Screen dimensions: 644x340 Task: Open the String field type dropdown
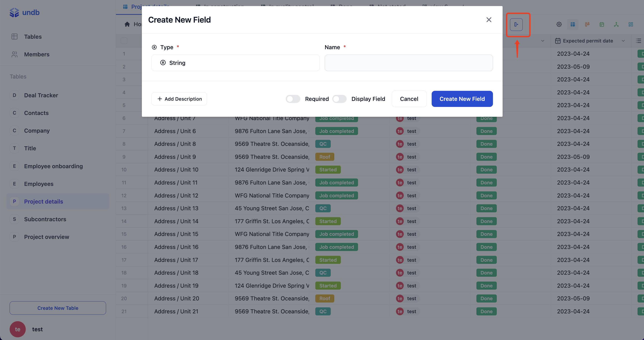(x=235, y=63)
